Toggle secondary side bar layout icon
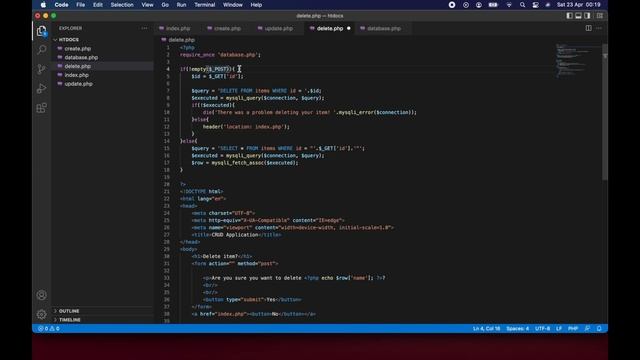 [x=587, y=16]
